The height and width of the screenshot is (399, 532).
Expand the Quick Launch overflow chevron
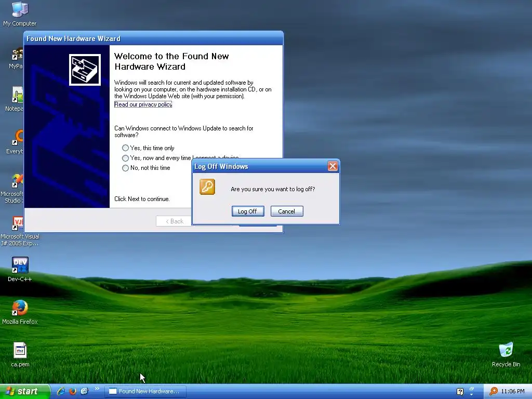pos(97,389)
